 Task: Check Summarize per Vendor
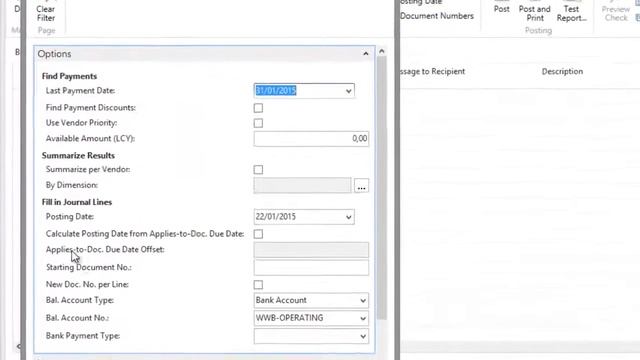pyautogui.click(x=258, y=169)
